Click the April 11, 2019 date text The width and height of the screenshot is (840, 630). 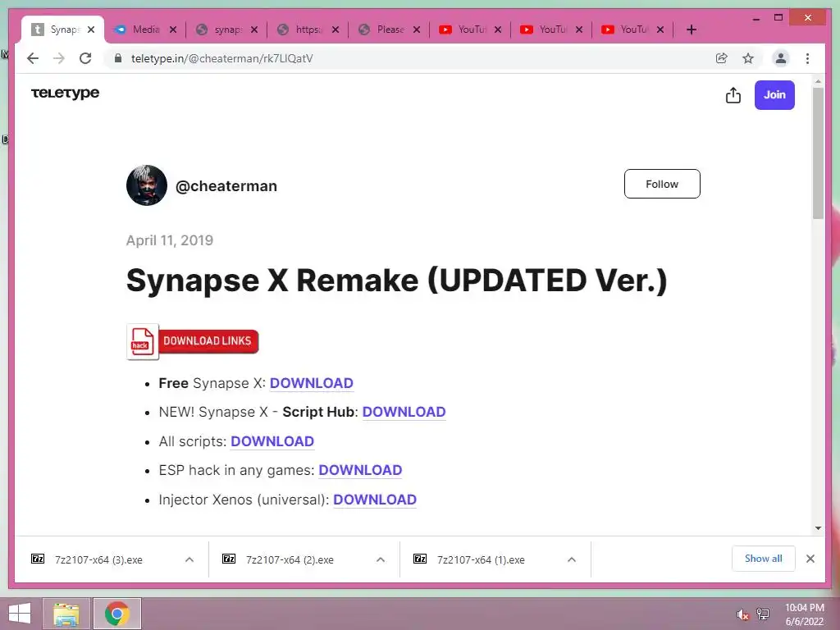[169, 240]
